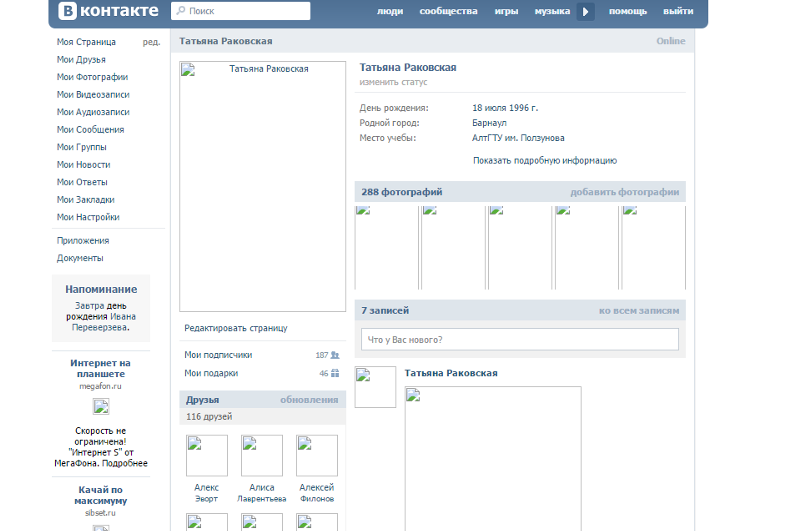The height and width of the screenshot is (531, 800).
Task: Open Мои Группы
Action: tap(82, 147)
